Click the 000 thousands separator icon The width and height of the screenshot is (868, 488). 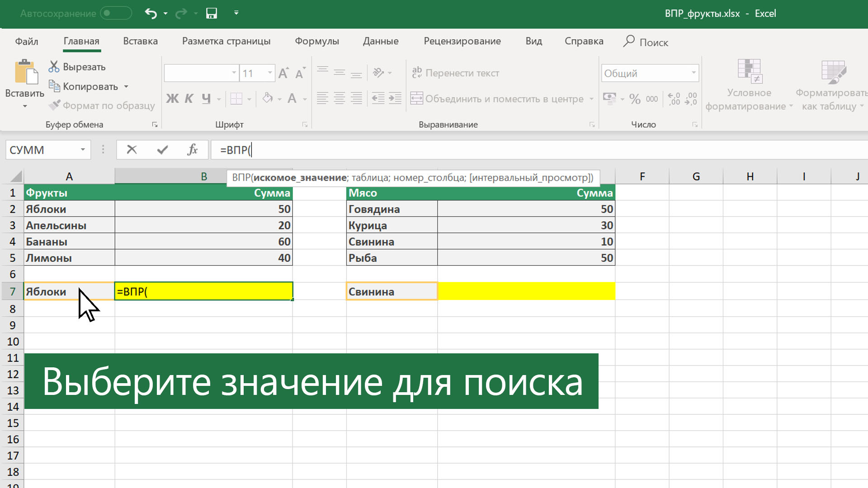tap(651, 99)
